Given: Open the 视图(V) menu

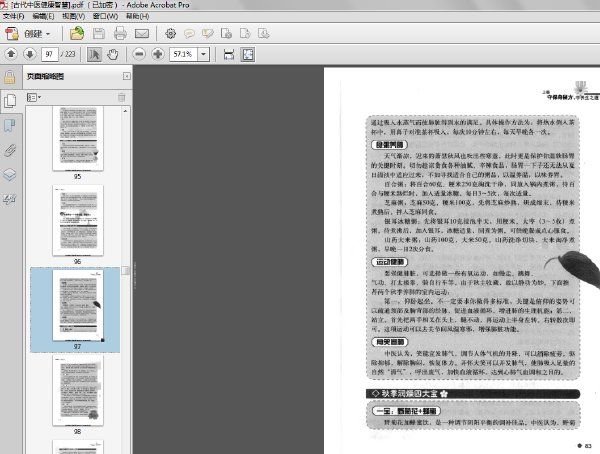Looking at the screenshot, I should point(73,17).
